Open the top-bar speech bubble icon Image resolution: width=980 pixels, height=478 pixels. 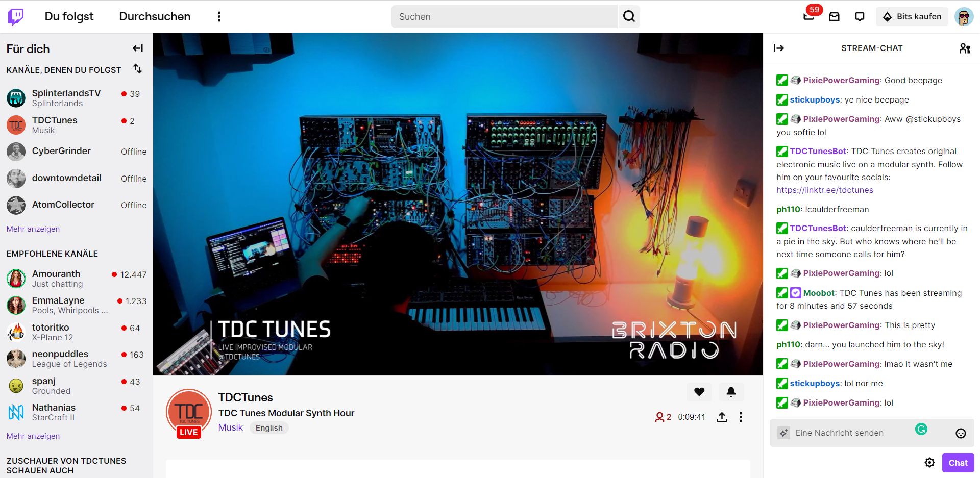click(x=860, y=17)
